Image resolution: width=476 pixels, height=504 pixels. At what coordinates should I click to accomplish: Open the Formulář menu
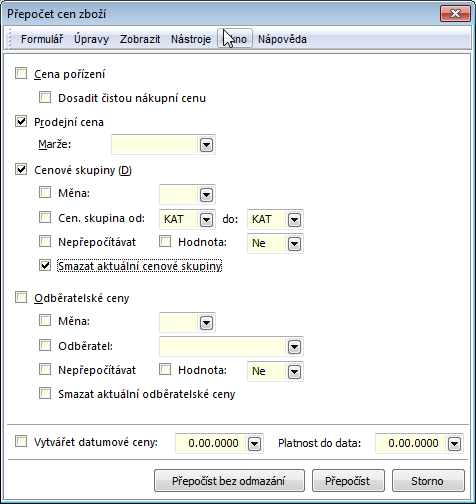pos(42,39)
